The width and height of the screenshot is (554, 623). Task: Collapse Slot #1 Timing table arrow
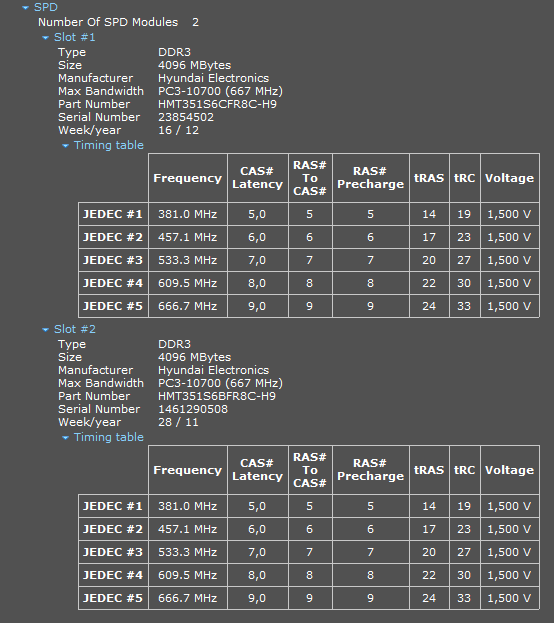tap(66, 146)
